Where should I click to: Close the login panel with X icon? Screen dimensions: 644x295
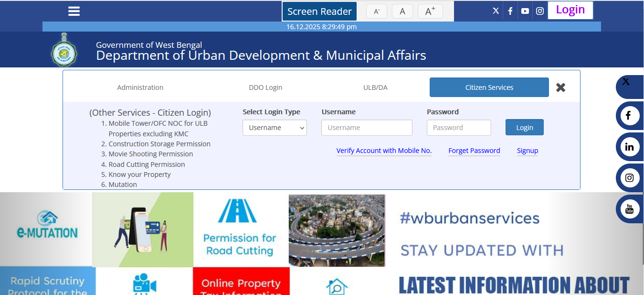point(560,87)
